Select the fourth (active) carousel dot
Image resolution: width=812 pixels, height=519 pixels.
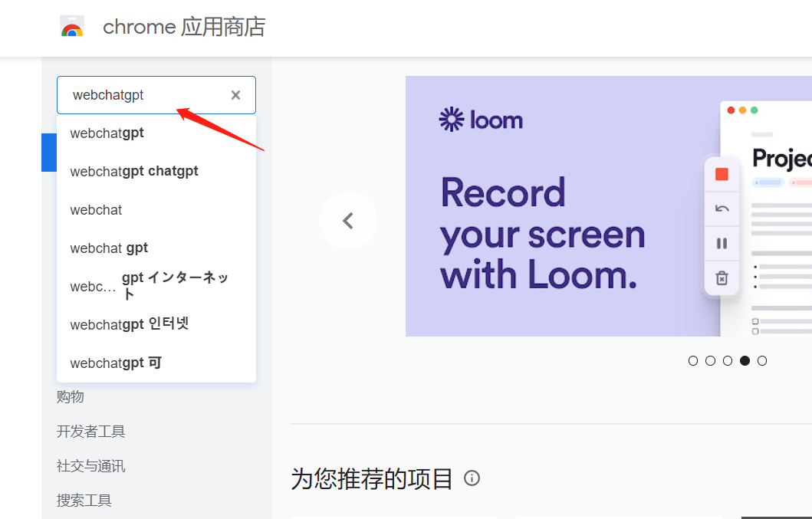(745, 360)
